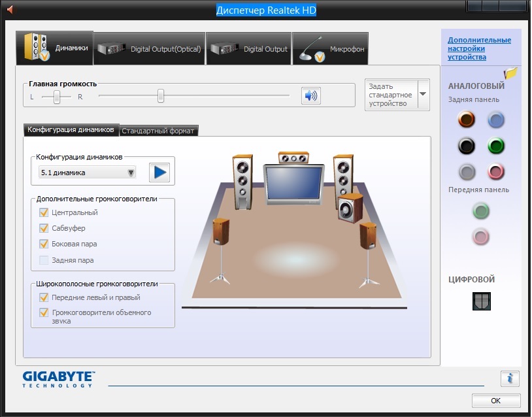This screenshot has width=532, height=417.
Task: Play speaker configuration test sound
Action: [x=159, y=173]
